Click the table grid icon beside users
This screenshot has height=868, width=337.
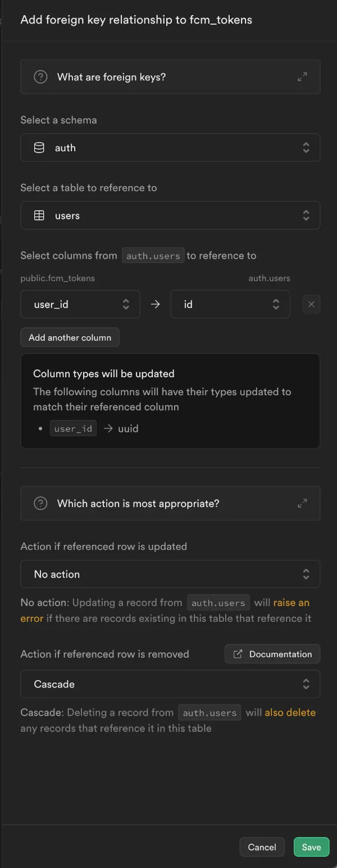[39, 216]
